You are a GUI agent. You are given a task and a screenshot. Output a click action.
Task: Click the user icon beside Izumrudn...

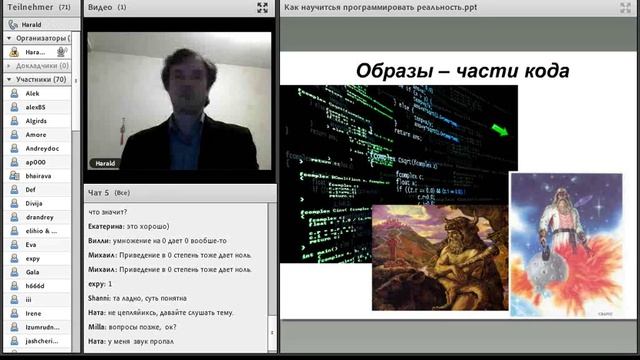14,327
